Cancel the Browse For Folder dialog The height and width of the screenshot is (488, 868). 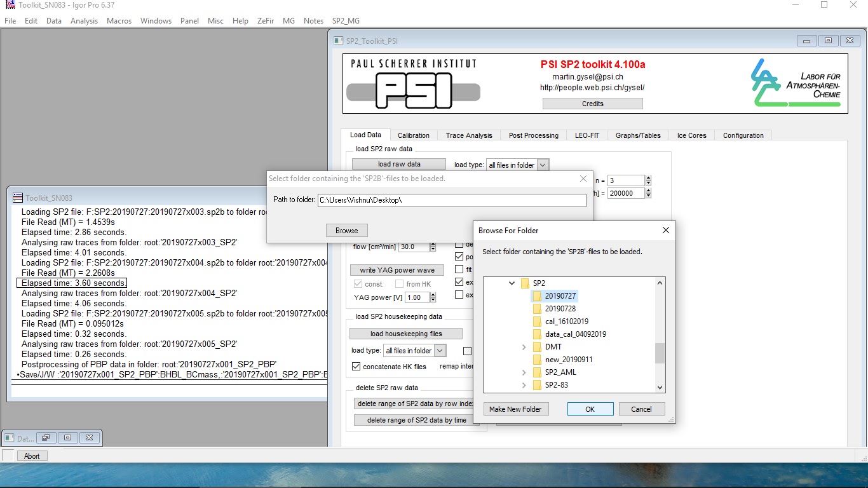click(x=642, y=409)
